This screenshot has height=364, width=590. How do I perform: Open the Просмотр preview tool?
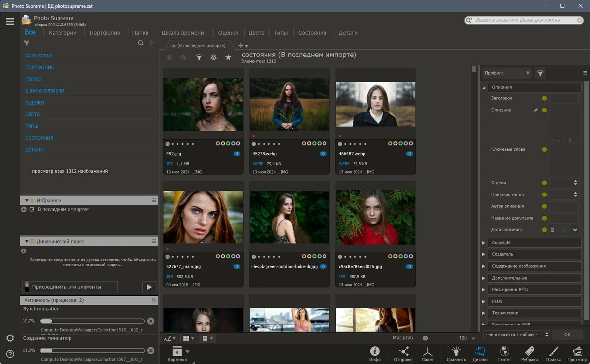[578, 354]
